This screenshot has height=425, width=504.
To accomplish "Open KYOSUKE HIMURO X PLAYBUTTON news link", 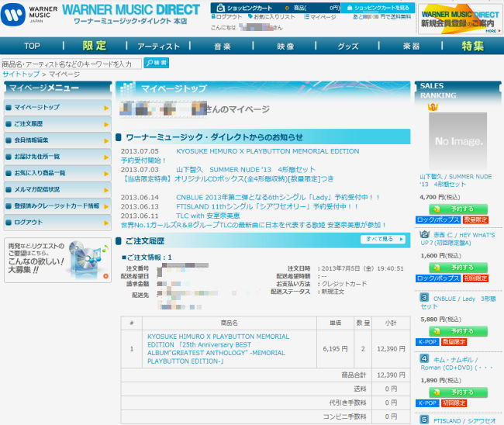I will (x=268, y=151).
